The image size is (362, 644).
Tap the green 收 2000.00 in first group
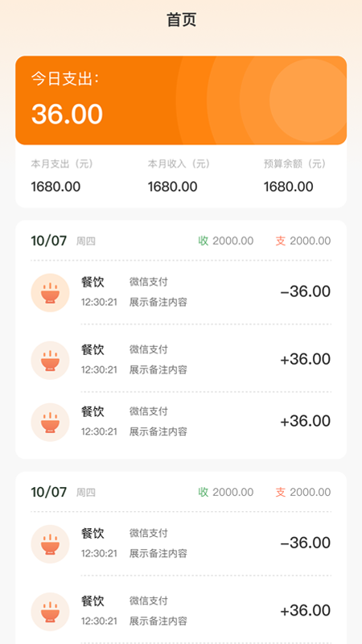[226, 241]
